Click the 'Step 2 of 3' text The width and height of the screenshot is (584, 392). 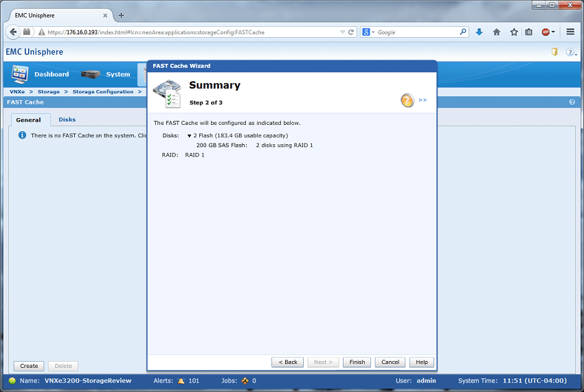(x=206, y=102)
